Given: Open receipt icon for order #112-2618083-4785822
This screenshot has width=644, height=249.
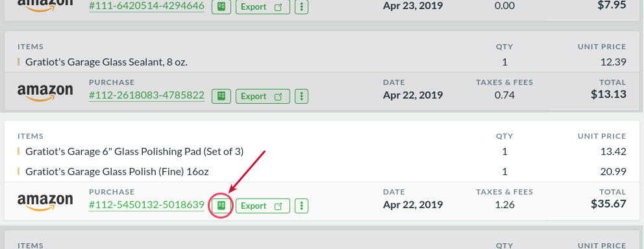Looking at the screenshot, I should point(221,97).
